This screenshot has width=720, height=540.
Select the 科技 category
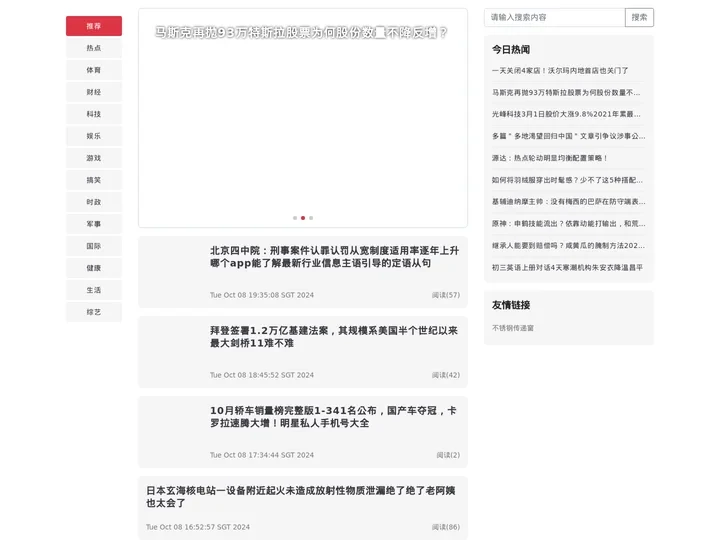pyautogui.click(x=94, y=114)
